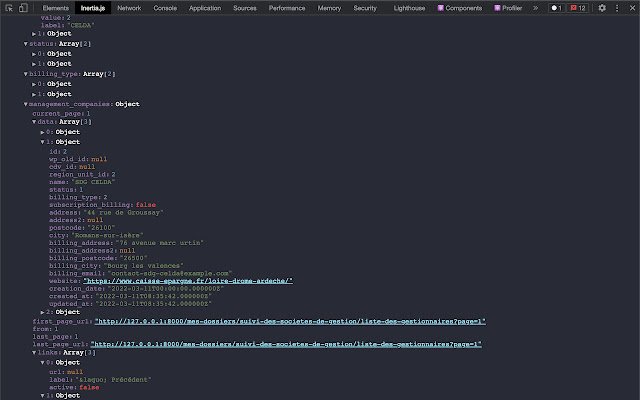Select the active: false row

74,387
